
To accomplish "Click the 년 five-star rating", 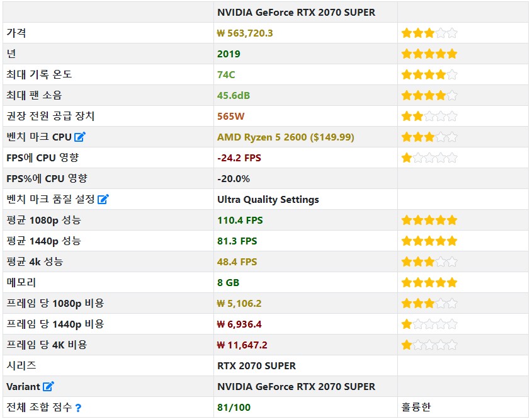I will (x=429, y=54).
